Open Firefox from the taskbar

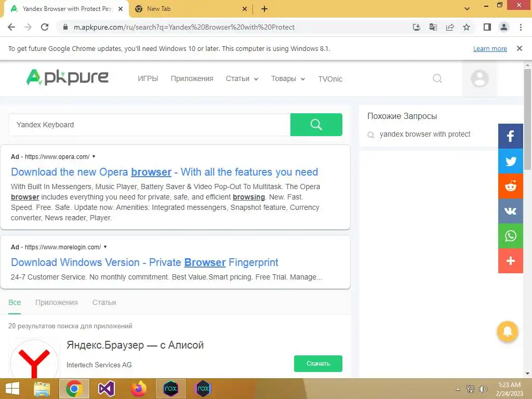tap(138, 389)
